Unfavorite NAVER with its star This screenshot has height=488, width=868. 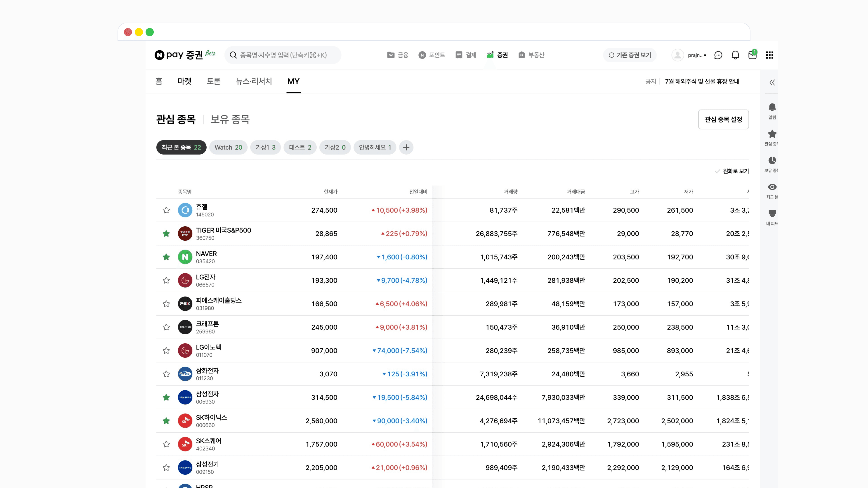(166, 257)
